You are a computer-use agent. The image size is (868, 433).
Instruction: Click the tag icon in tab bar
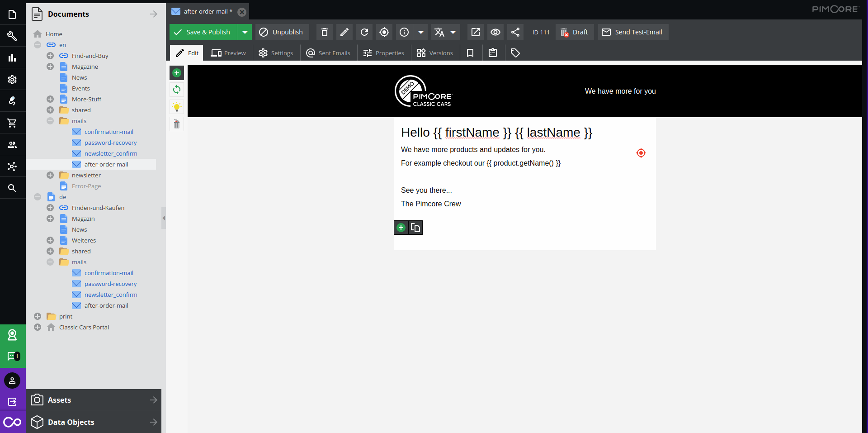[515, 53]
